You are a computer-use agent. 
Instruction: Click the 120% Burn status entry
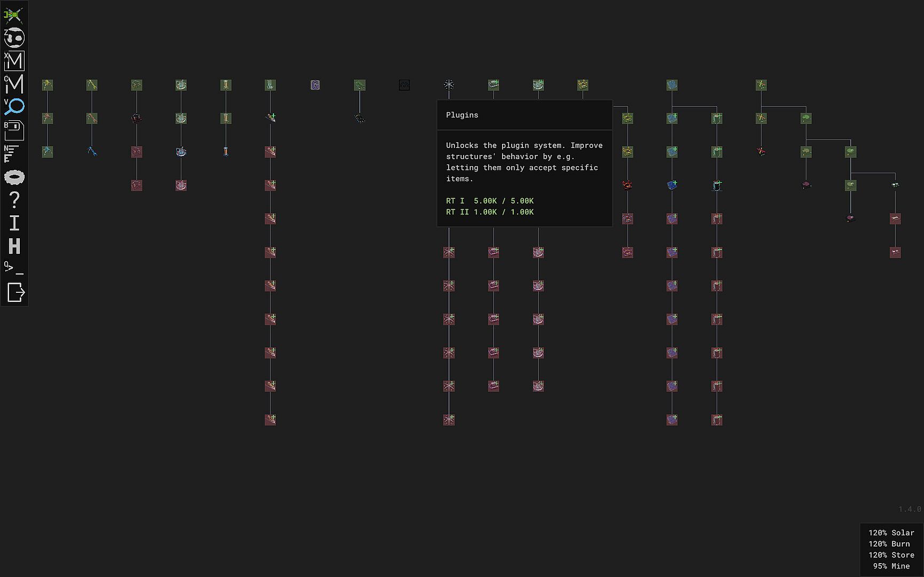[889, 544]
